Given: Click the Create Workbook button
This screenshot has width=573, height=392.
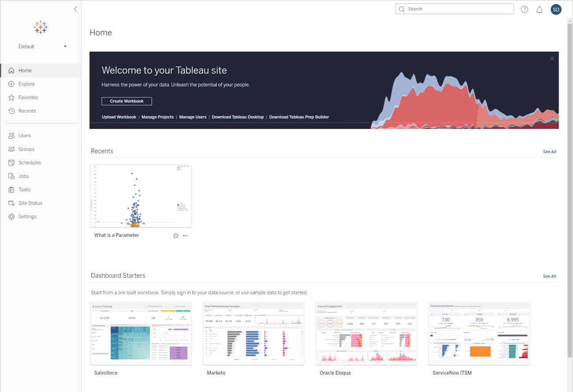Looking at the screenshot, I should pos(127,101).
